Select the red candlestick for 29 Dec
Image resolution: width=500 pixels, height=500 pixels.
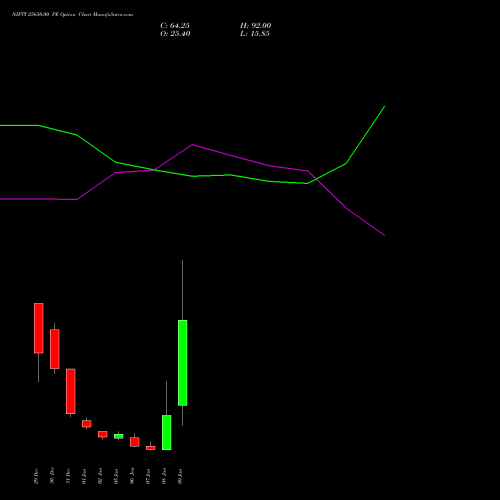point(39,328)
